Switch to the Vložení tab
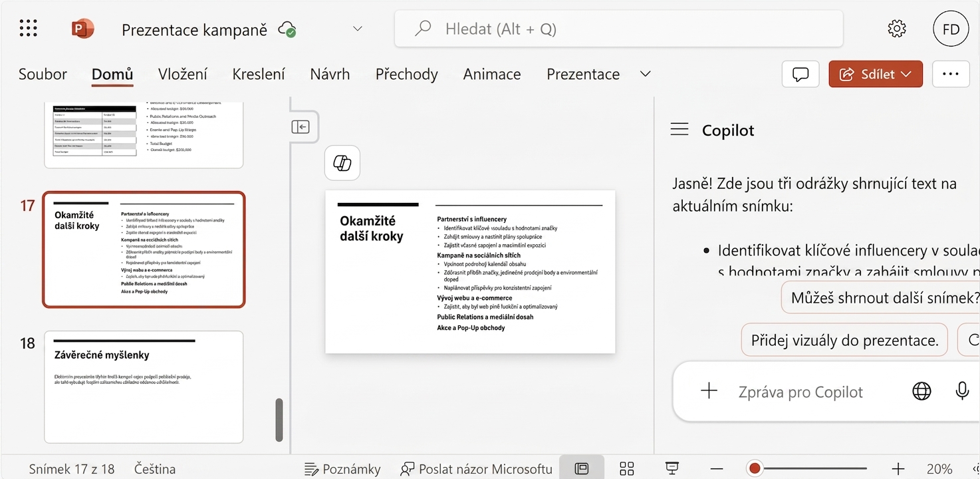980x479 pixels. [x=183, y=75]
